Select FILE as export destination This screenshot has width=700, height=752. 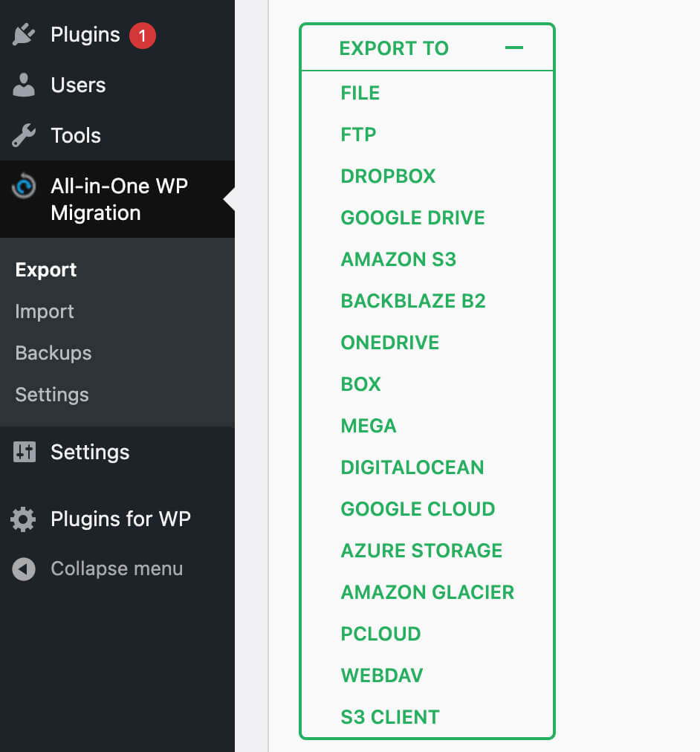[360, 92]
